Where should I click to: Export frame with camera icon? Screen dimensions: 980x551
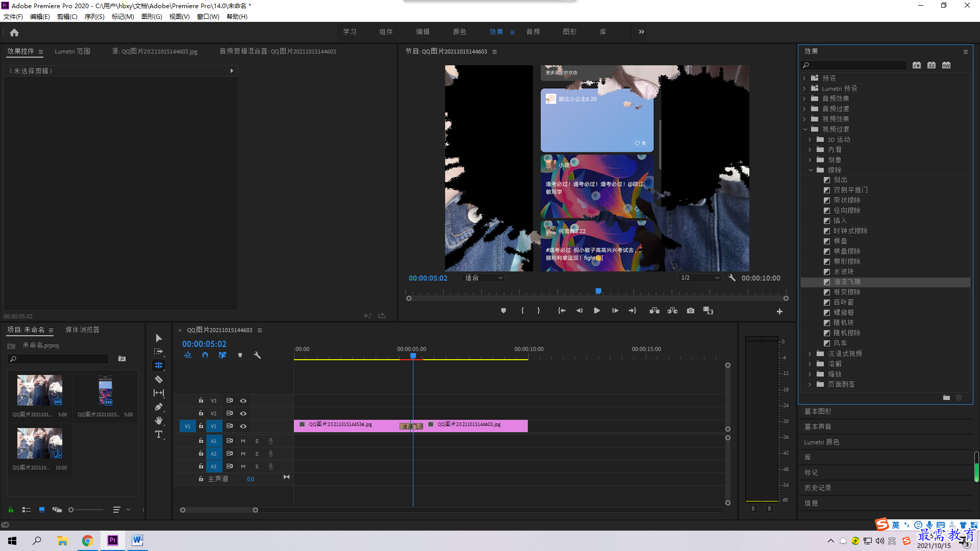coord(691,311)
